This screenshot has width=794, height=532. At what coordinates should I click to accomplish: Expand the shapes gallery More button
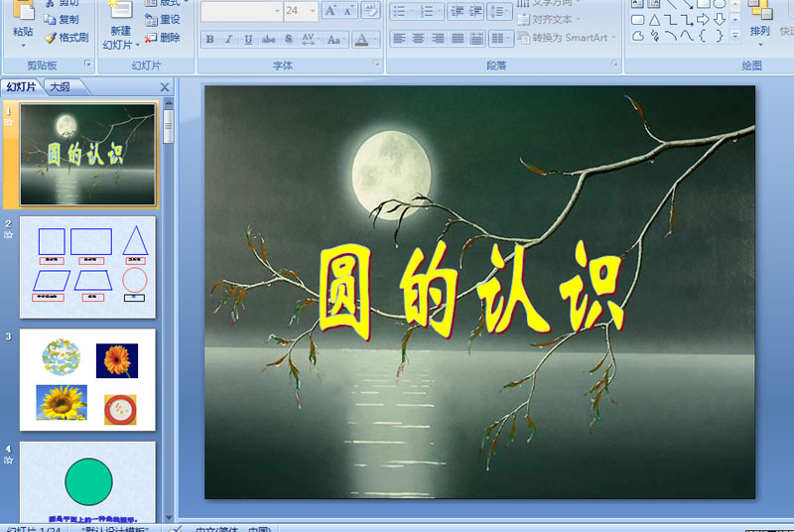pyautogui.click(x=735, y=35)
